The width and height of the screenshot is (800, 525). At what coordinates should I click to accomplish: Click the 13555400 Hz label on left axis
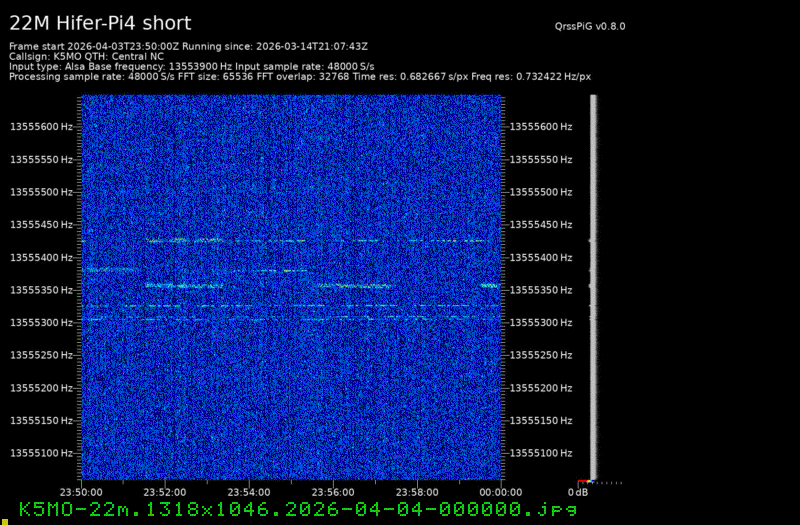[41, 258]
